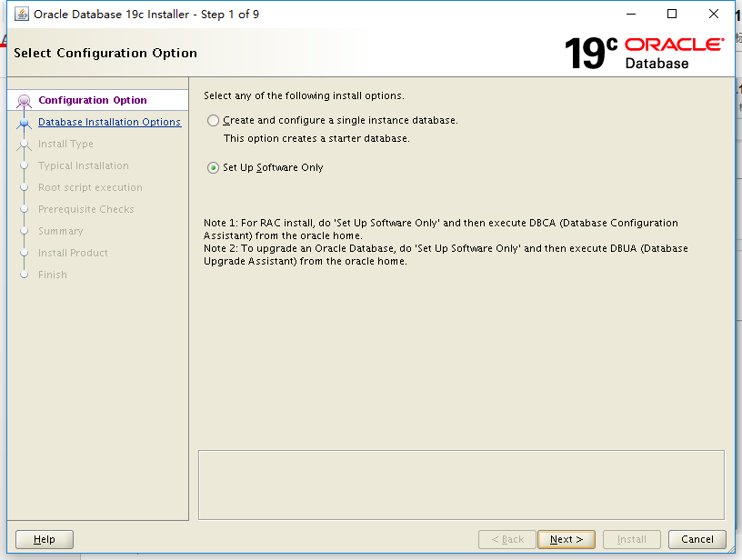This screenshot has width=742, height=560.
Task: Open the Database Installation Options step link
Action: [109, 122]
